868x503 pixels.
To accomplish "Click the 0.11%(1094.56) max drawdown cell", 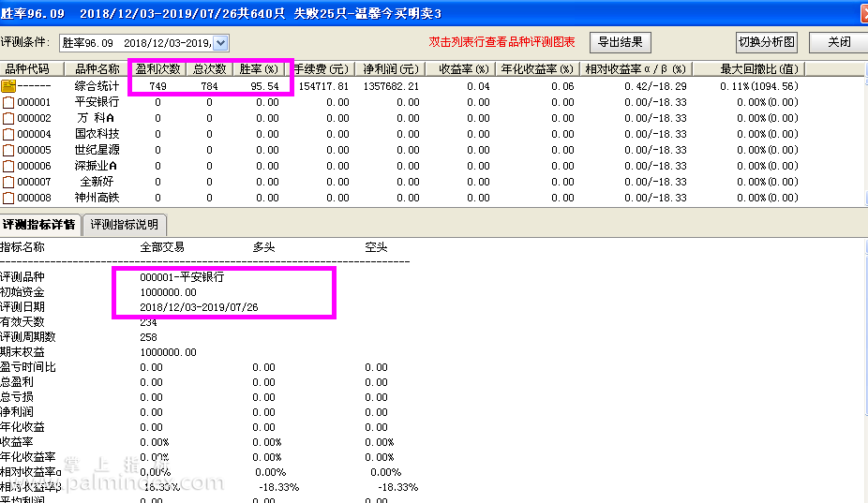I will 759,86.
